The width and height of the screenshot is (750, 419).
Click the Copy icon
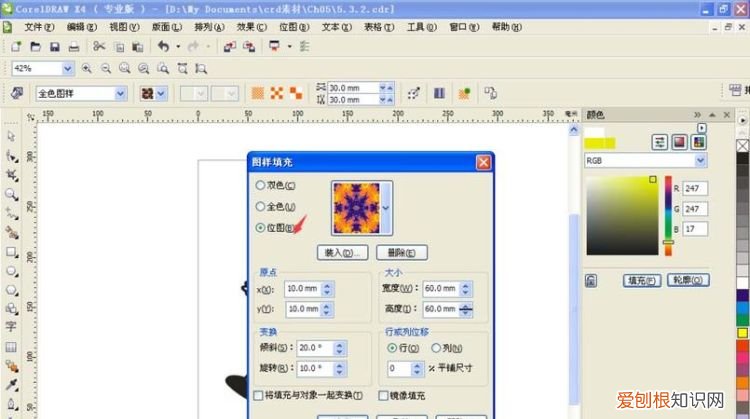119,47
